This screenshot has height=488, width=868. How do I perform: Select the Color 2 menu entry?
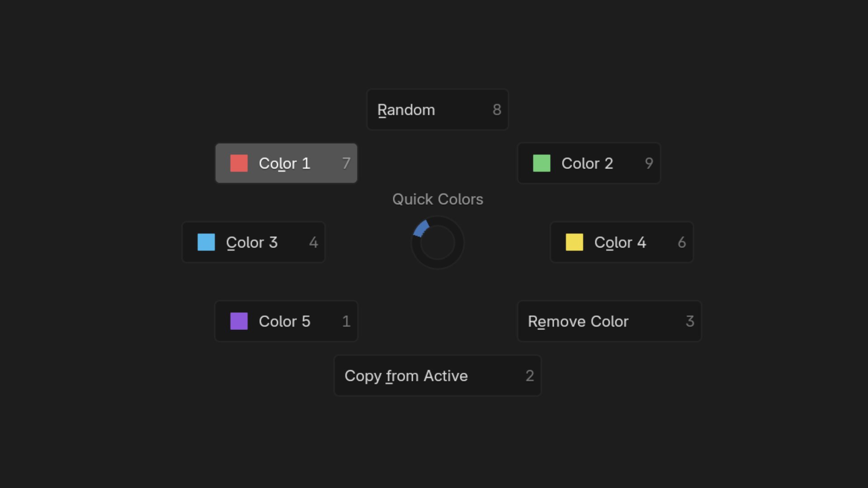(588, 163)
